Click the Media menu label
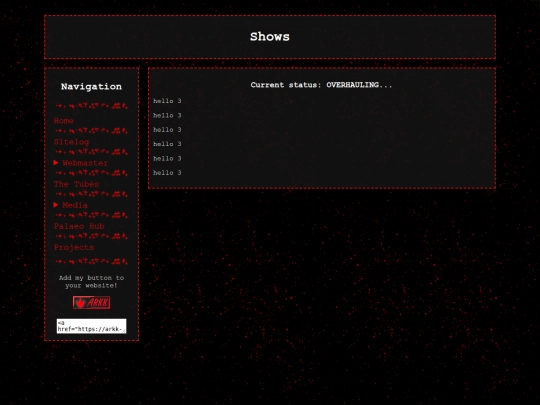The height and width of the screenshot is (405, 540). coord(75,205)
